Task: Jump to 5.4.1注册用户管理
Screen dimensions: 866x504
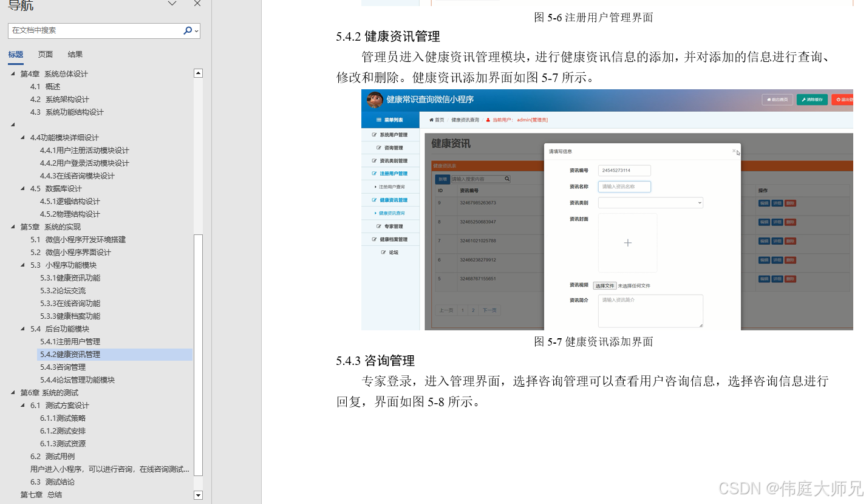Action: [x=70, y=342]
